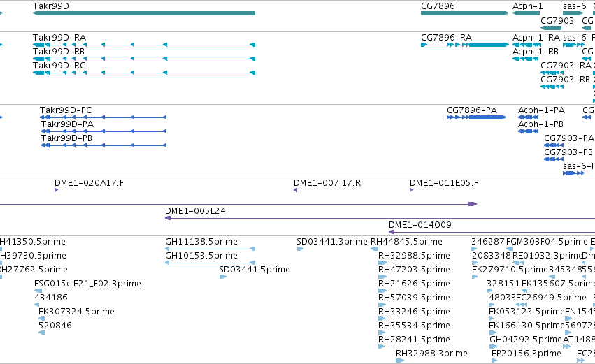This screenshot has height=364, width=595.
Task: Select BAC end DME1-007I17.R
Action: (295, 190)
